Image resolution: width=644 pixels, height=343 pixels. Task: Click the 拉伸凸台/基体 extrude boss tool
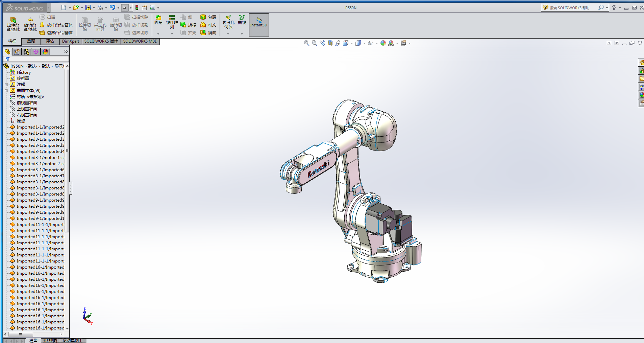(x=13, y=24)
